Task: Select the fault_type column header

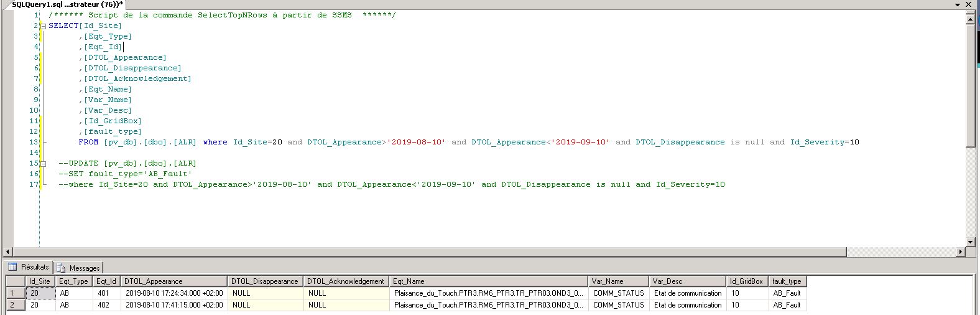Action: (x=787, y=281)
